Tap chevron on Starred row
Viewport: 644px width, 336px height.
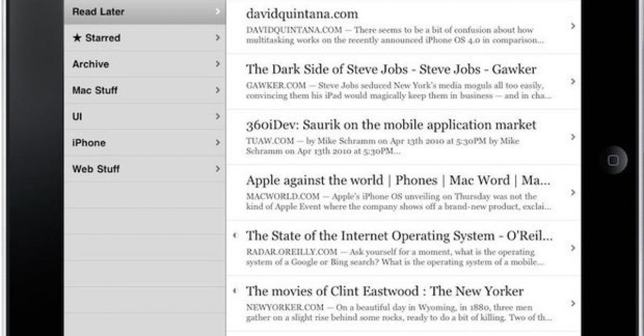(x=217, y=38)
